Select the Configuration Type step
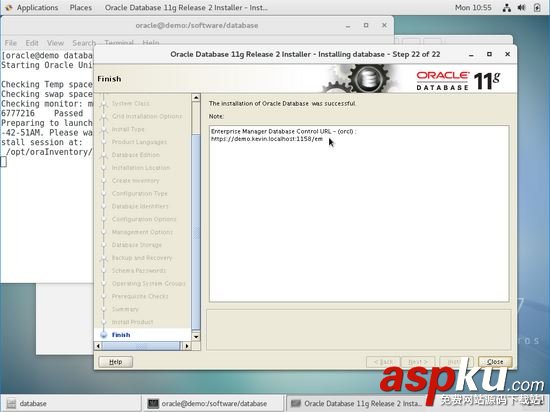The height and width of the screenshot is (412, 550). [x=140, y=193]
